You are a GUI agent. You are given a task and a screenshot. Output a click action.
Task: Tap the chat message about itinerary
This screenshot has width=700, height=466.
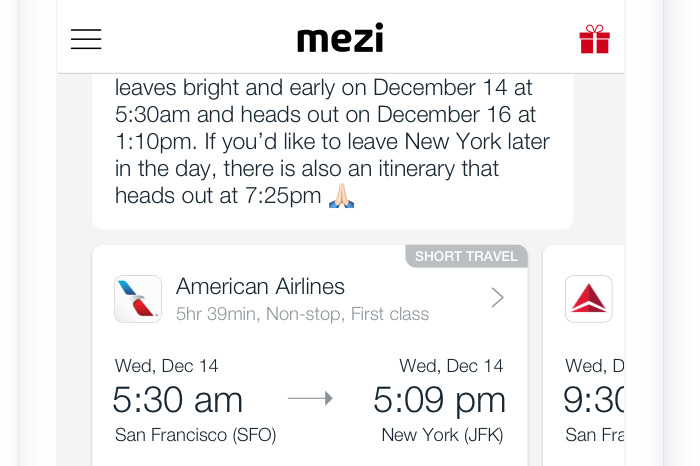tap(332, 141)
